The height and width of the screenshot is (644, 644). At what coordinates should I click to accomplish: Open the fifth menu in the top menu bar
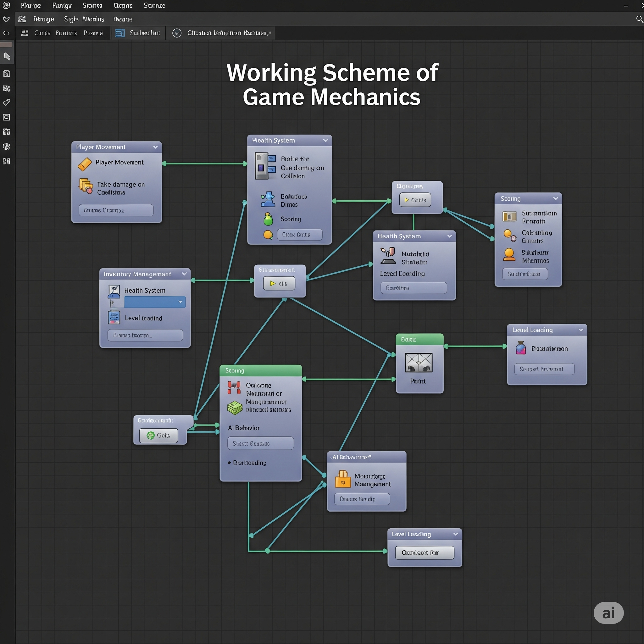pos(154,5)
